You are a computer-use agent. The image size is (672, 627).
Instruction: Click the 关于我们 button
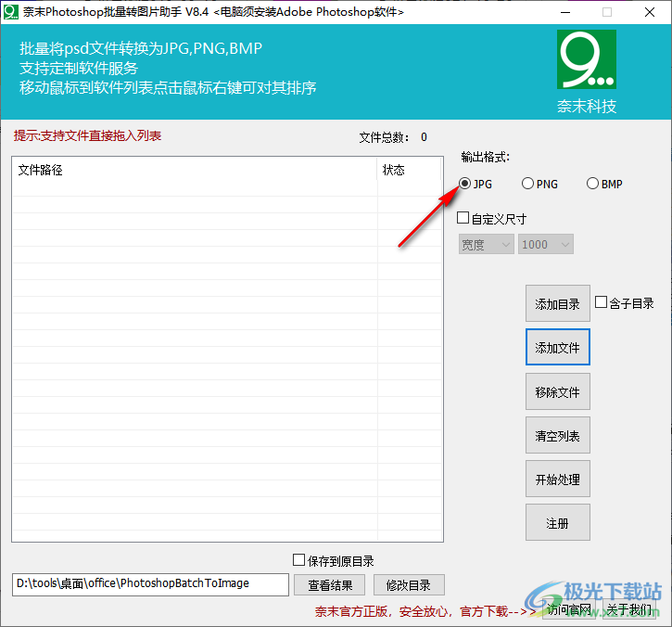pos(629,609)
